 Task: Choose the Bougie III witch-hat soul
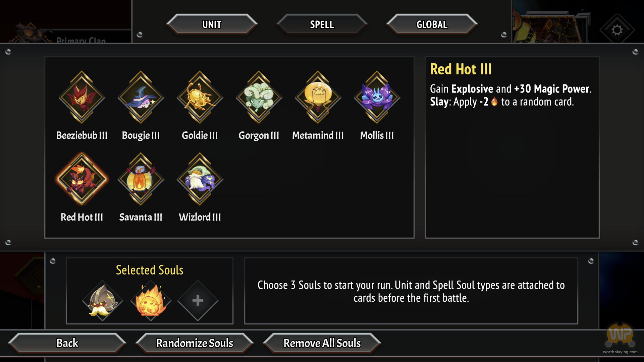click(x=141, y=98)
